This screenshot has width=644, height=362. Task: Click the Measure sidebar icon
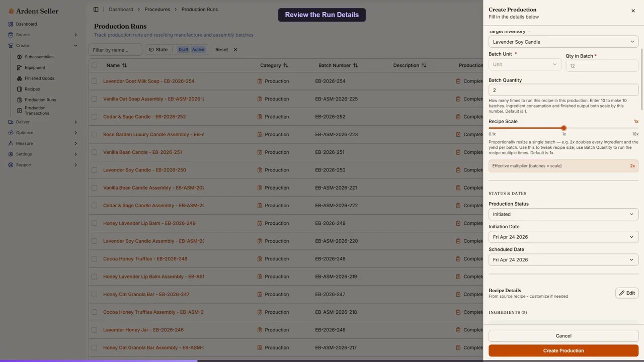pyautogui.click(x=11, y=143)
